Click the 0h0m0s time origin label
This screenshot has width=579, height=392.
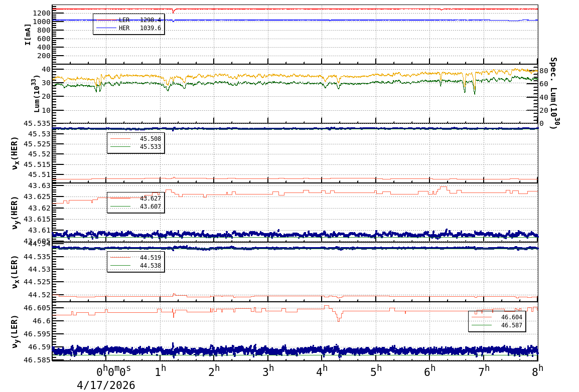(x=113, y=371)
